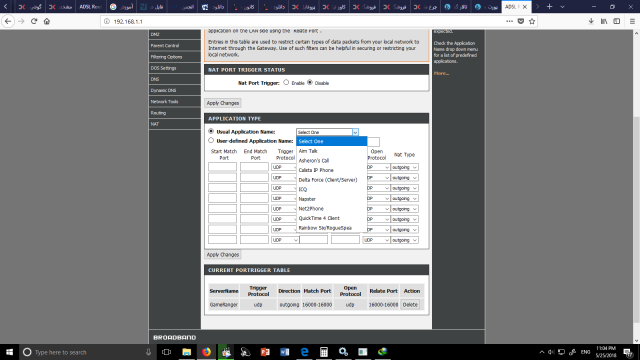Open the Firefox hamburger menu
This screenshot has height=360, width=640.
(x=632, y=21)
